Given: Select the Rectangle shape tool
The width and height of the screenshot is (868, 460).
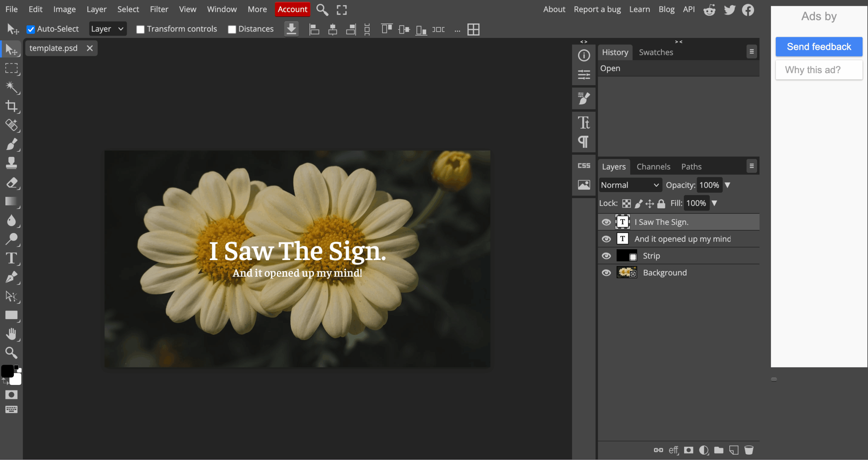Looking at the screenshot, I should 12,315.
